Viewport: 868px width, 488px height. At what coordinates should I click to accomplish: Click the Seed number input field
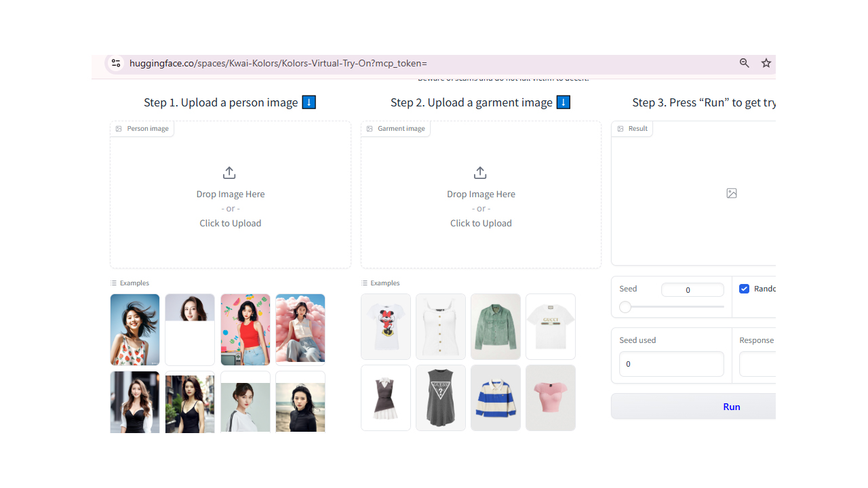coord(692,290)
